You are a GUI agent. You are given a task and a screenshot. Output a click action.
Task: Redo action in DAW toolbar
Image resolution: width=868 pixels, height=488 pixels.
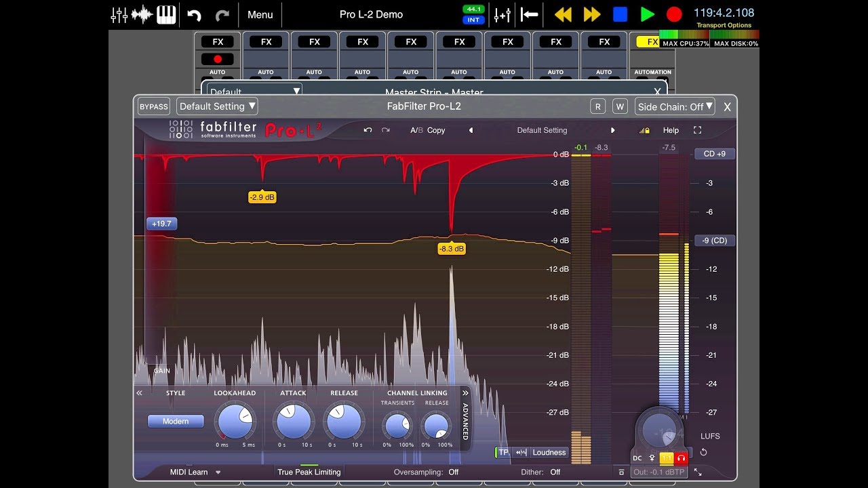tap(222, 15)
